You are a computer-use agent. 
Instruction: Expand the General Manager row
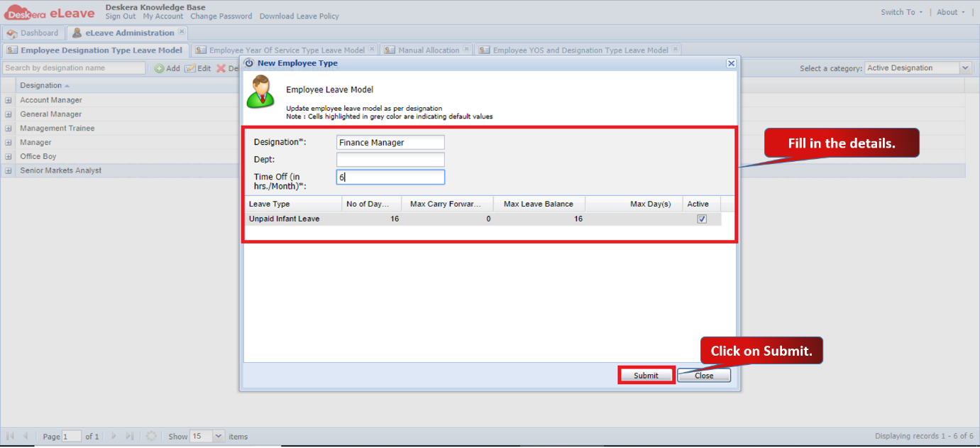9,114
